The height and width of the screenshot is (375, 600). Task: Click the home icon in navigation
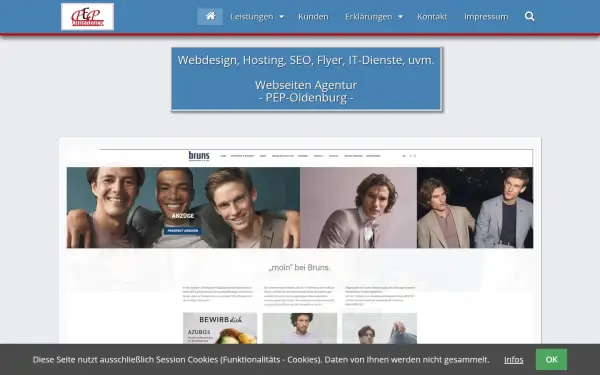coord(210,16)
